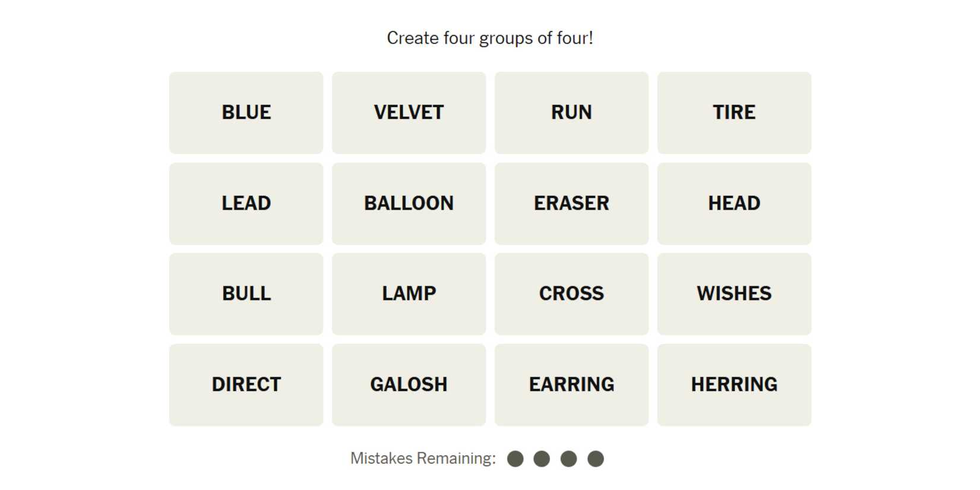Select the TIRE word tile

pyautogui.click(x=734, y=113)
